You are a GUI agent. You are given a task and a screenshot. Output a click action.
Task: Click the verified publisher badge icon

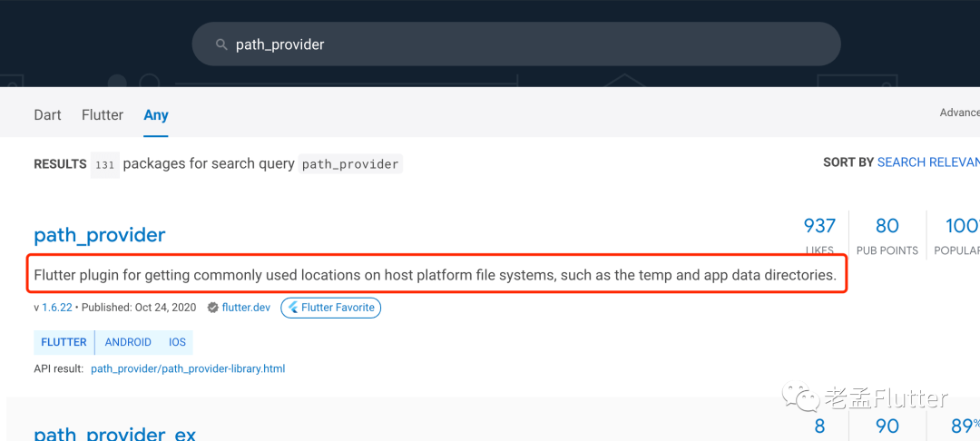point(212,308)
